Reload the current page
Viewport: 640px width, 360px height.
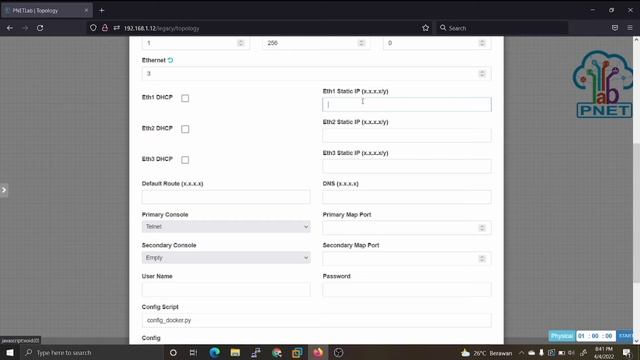[x=40, y=28]
